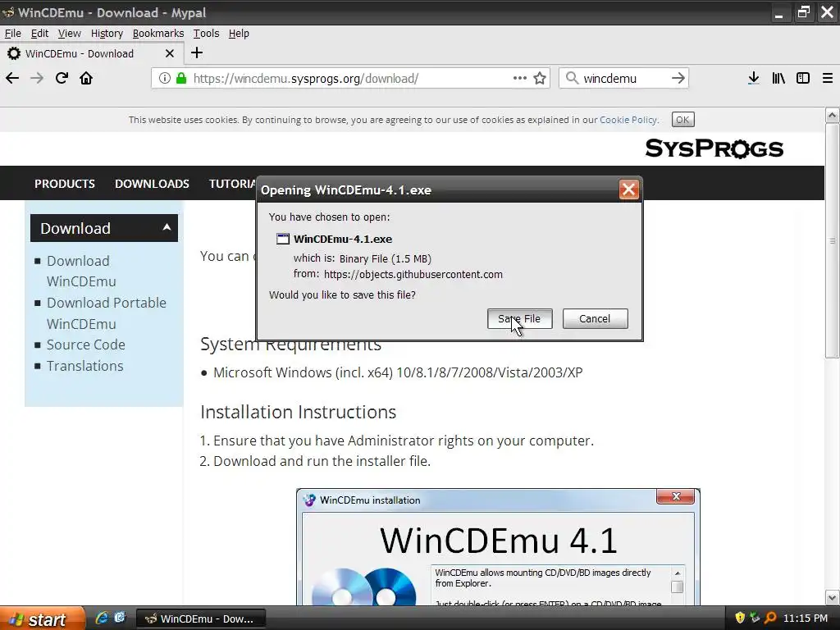Viewport: 840px width, 630px height.
Task: Open a new tab with the plus icon
Action: (x=197, y=52)
